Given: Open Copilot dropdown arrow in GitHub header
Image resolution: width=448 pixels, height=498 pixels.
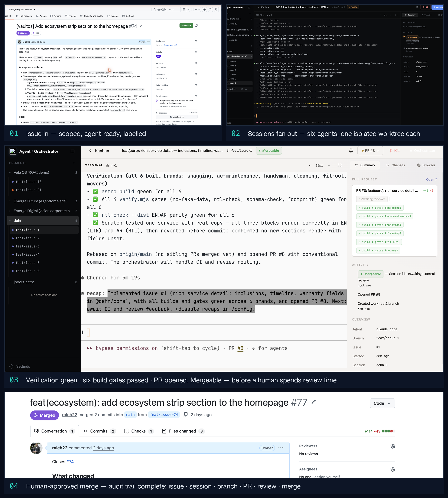Looking at the screenshot, I should coord(188,9).
